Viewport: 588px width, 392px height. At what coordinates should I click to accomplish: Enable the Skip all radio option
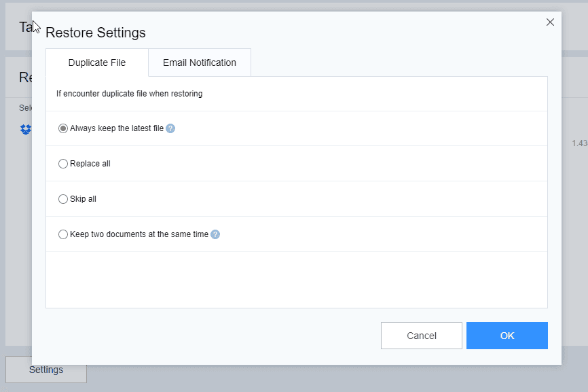coord(63,199)
